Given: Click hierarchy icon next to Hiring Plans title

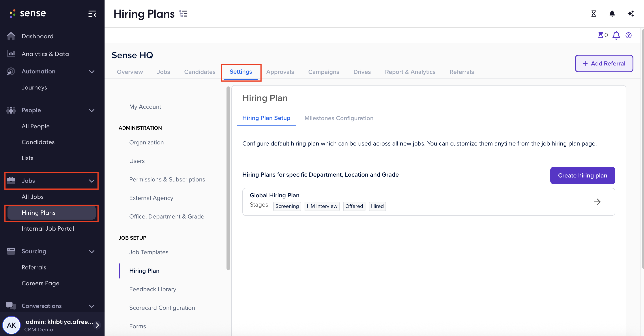Looking at the screenshot, I should [x=183, y=14].
